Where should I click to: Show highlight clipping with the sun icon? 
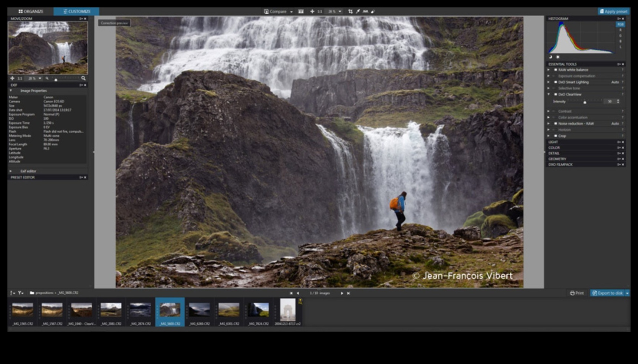click(x=558, y=57)
